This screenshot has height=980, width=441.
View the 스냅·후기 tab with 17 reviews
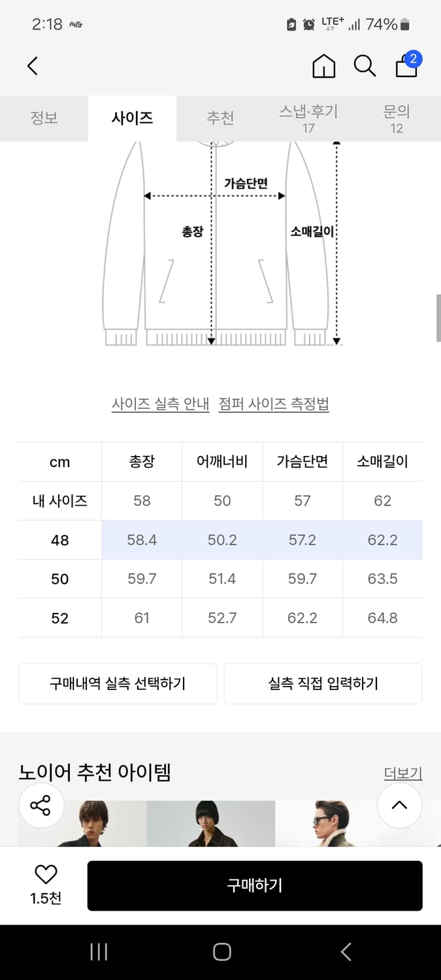coord(308,118)
